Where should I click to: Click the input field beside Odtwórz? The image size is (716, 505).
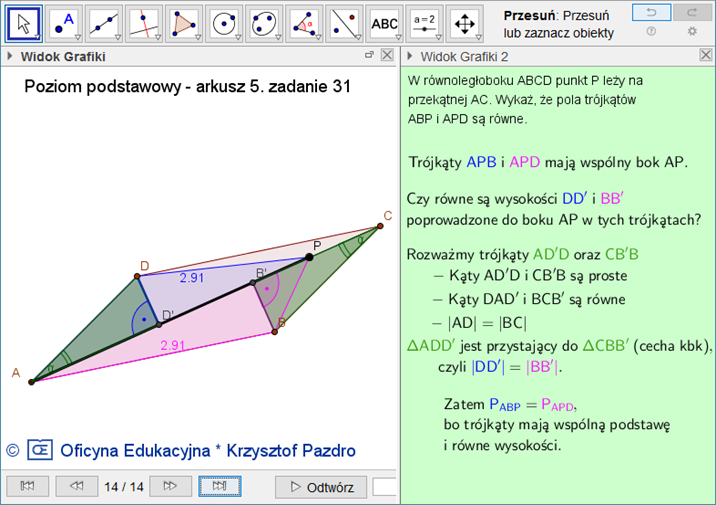point(385,487)
